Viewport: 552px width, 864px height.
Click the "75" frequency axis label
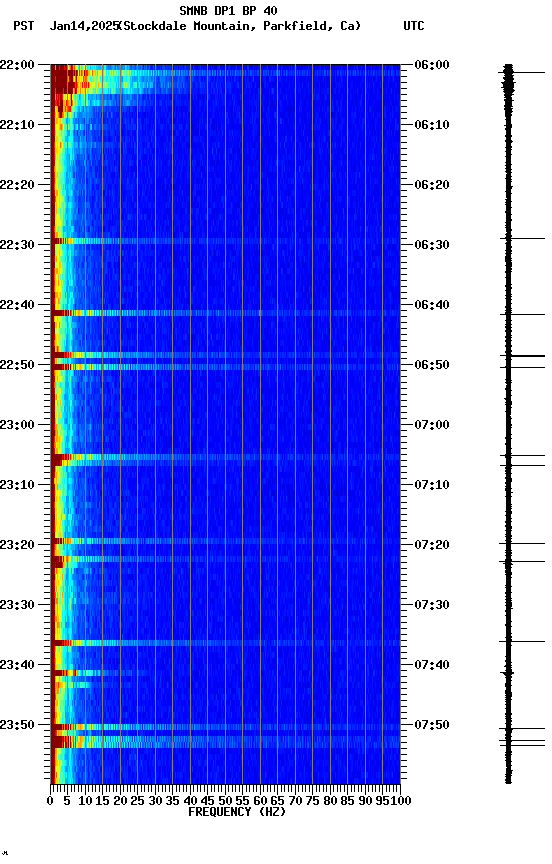point(312,802)
